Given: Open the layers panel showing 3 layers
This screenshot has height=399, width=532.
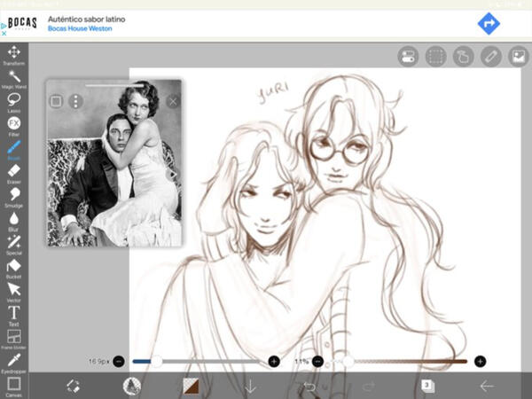Looking at the screenshot, I should pos(427,386).
